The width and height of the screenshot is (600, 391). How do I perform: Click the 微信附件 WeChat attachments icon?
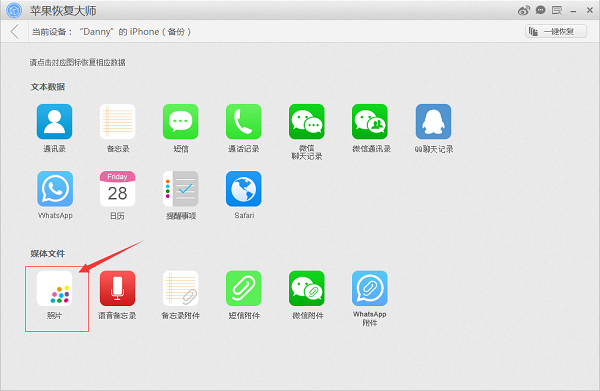(x=307, y=288)
